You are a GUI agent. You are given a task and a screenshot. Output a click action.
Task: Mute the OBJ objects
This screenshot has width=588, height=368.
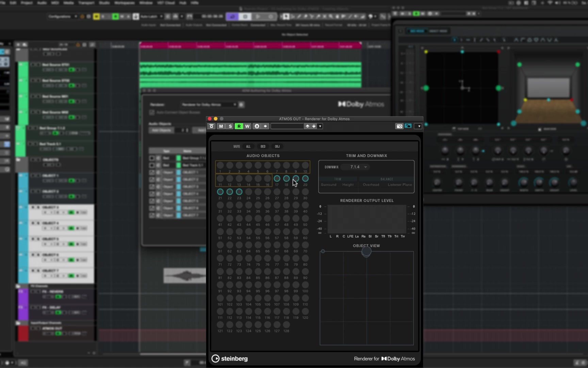(x=277, y=147)
